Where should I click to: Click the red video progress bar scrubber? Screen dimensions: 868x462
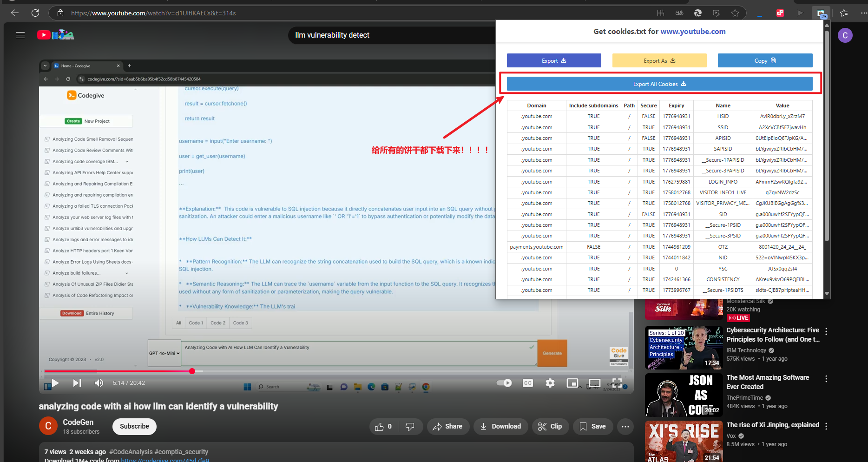coord(192,371)
